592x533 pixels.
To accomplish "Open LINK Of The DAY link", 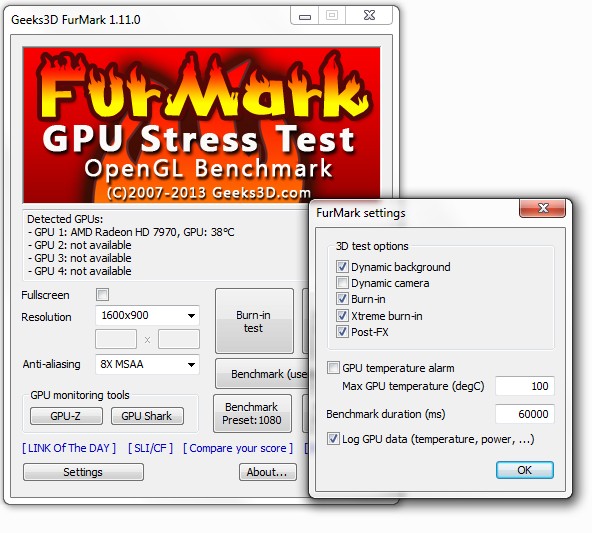I will point(69,448).
